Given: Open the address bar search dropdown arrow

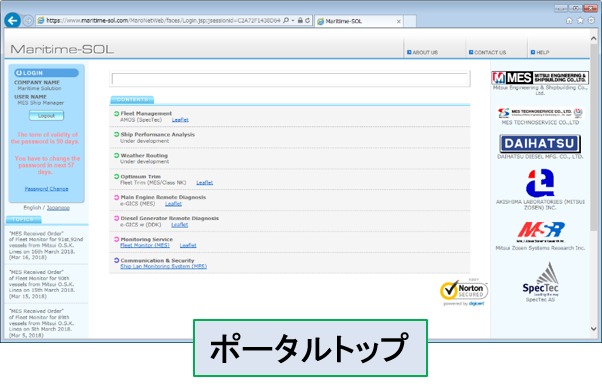Looking at the screenshot, I should point(293,20).
